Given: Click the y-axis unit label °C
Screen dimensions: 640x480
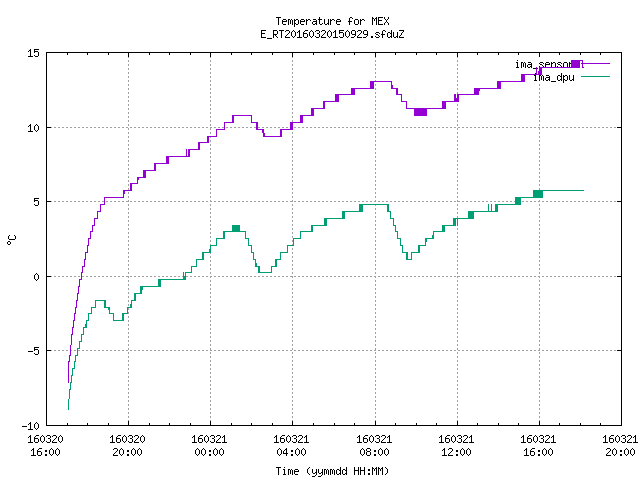Looking at the screenshot, I should (x=12, y=240).
